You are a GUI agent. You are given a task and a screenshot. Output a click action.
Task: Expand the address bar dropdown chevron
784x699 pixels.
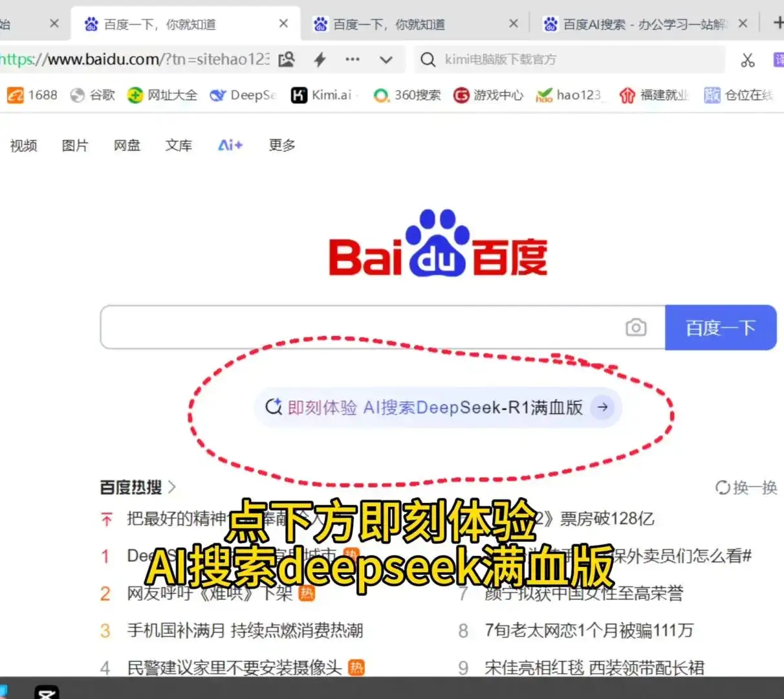(386, 60)
